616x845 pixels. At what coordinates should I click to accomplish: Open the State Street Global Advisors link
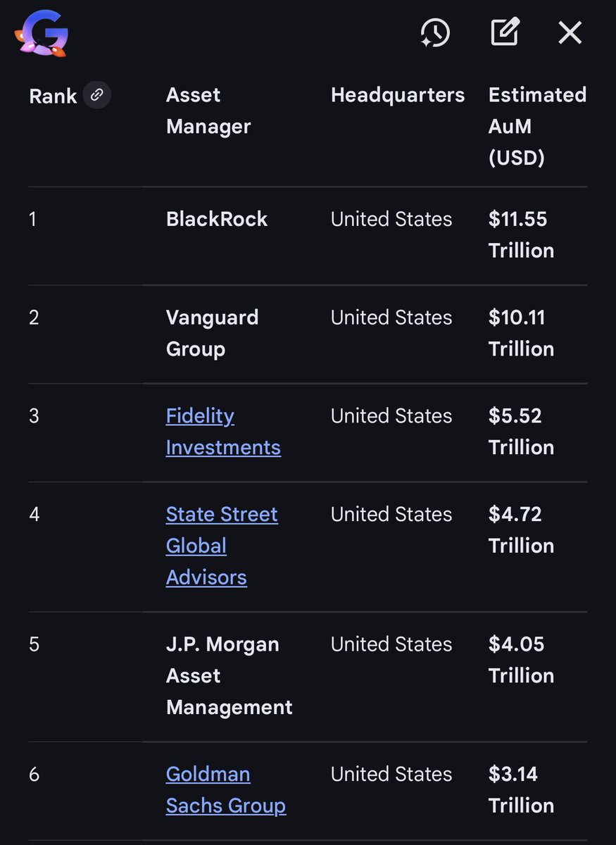coord(221,545)
